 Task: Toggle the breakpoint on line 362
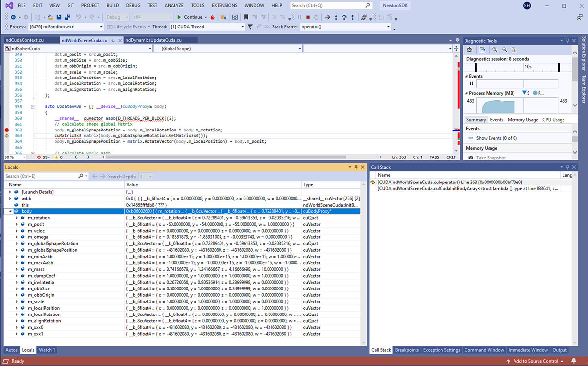[7, 130]
